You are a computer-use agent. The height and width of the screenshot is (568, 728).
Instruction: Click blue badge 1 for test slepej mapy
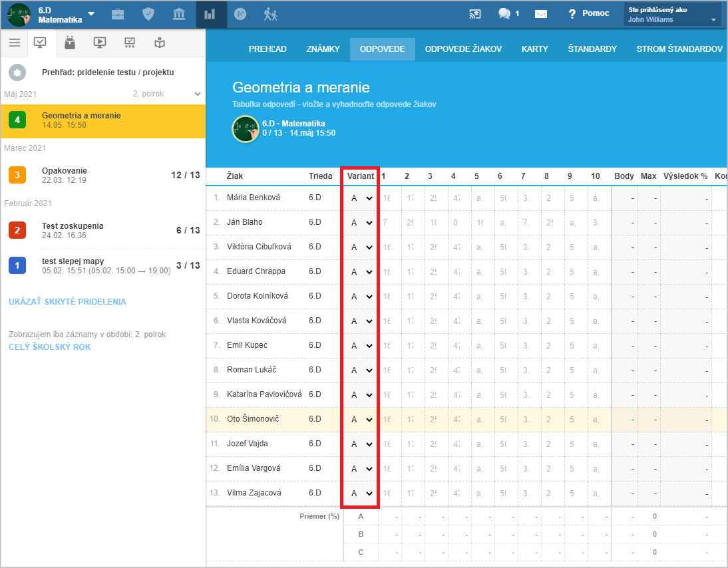[x=17, y=265]
